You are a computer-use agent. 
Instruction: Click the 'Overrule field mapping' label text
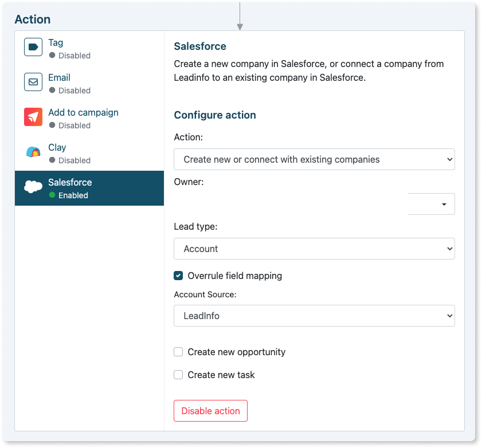click(x=235, y=276)
